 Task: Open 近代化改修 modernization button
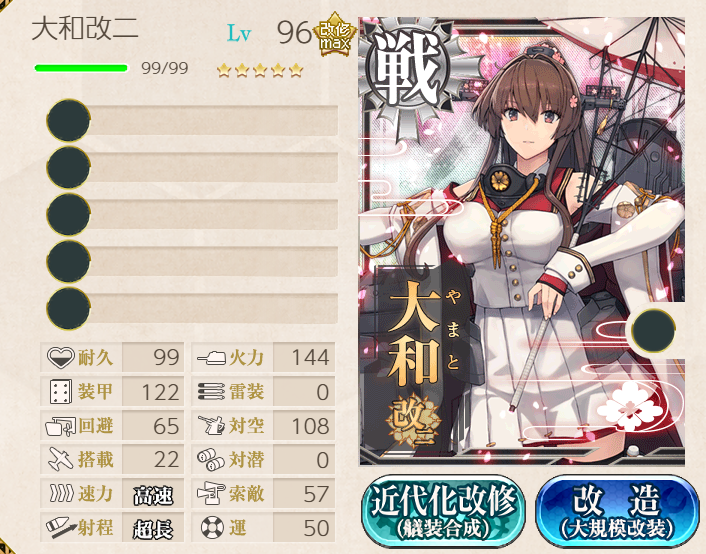(x=443, y=512)
